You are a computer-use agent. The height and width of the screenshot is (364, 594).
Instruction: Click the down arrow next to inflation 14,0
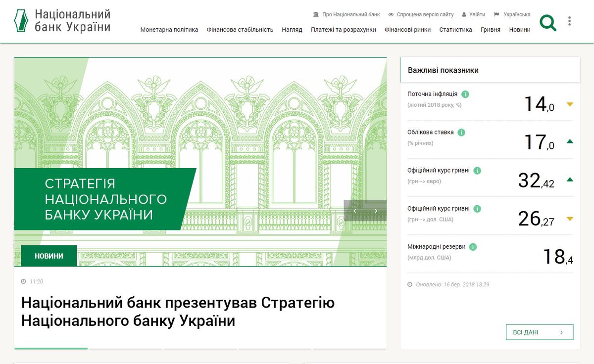tap(570, 104)
